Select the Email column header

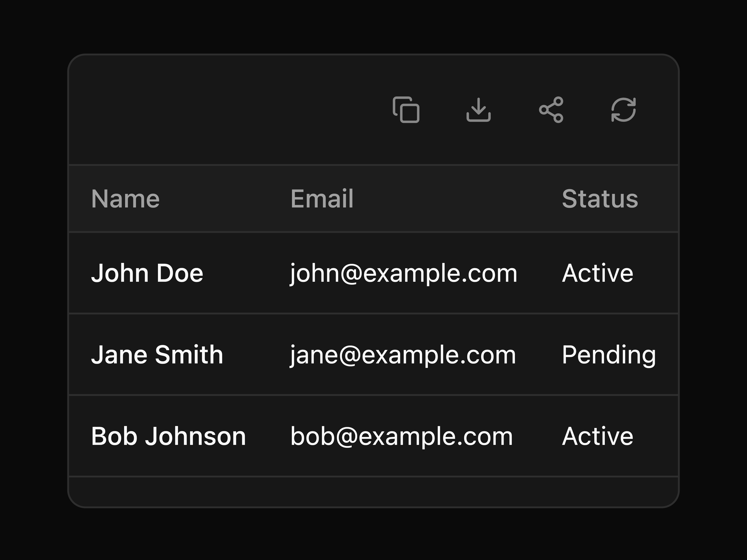pyautogui.click(x=322, y=199)
